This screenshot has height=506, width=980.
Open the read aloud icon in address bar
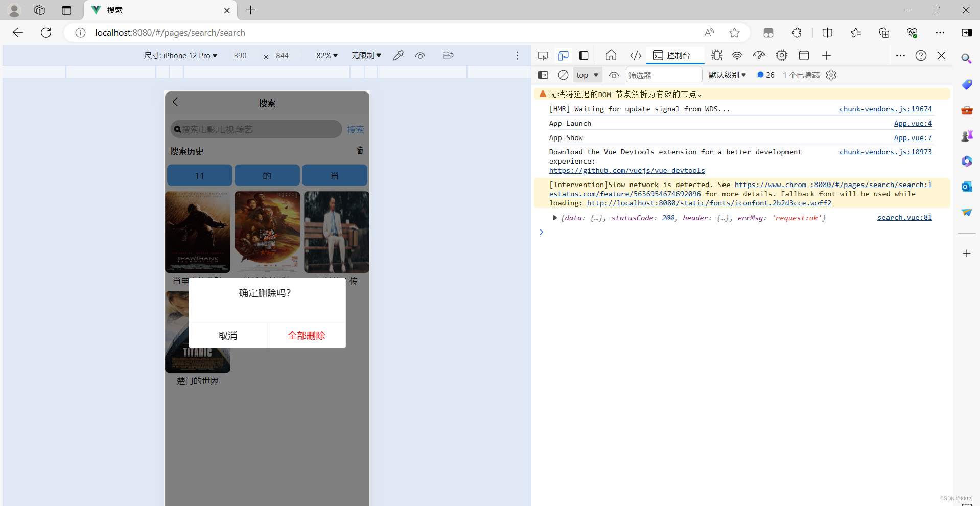tap(709, 33)
